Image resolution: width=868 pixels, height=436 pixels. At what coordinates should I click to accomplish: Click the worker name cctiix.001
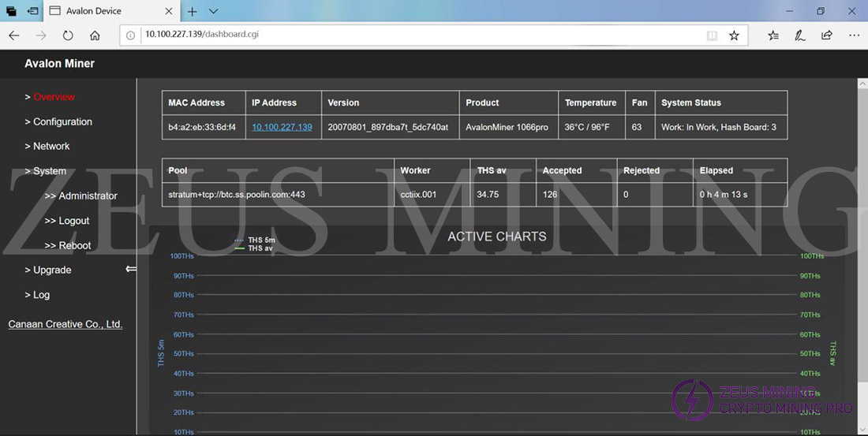[x=418, y=195]
